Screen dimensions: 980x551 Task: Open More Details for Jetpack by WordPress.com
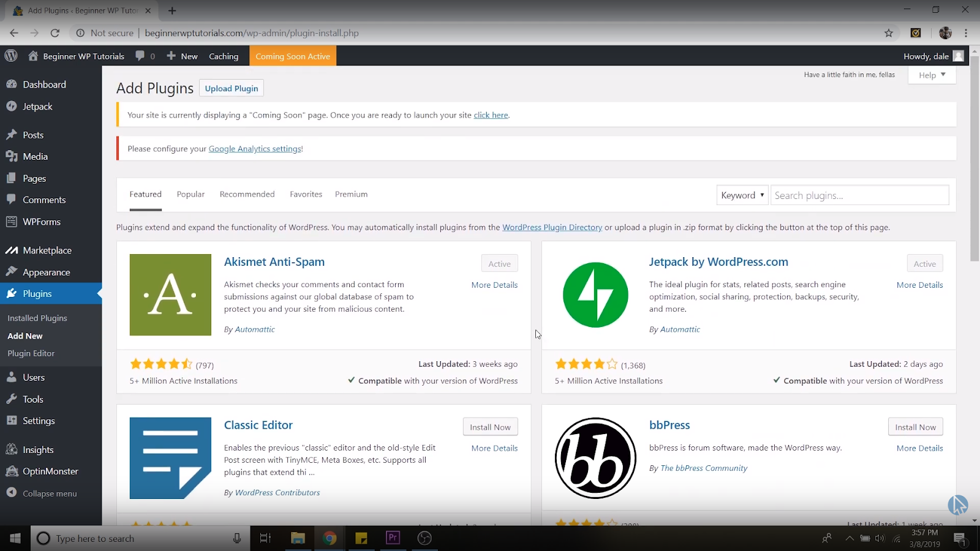tap(919, 285)
